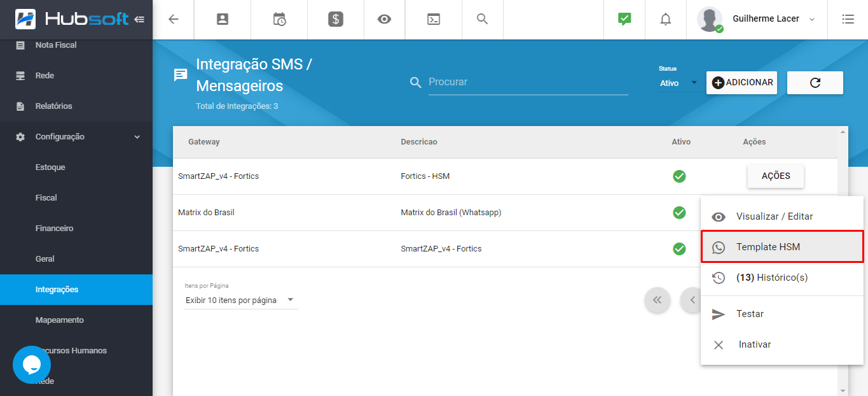868x396 pixels.
Task: Open the notifications bell
Action: click(666, 19)
